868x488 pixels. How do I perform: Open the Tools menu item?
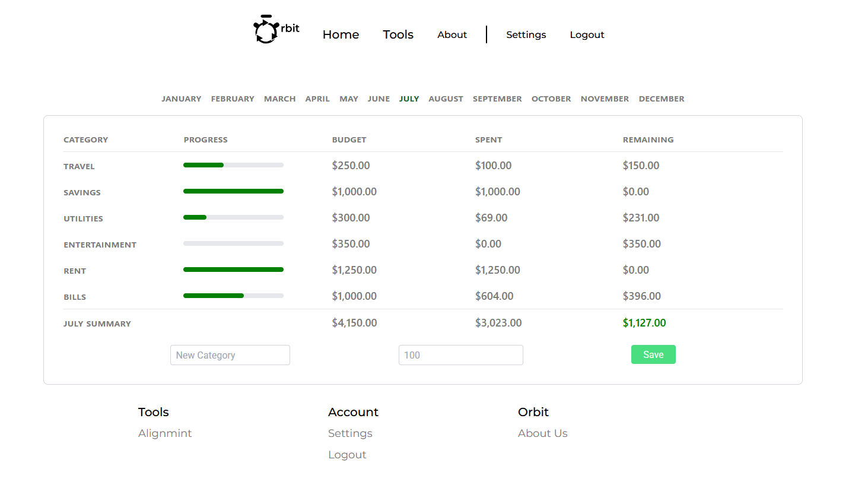(x=398, y=34)
